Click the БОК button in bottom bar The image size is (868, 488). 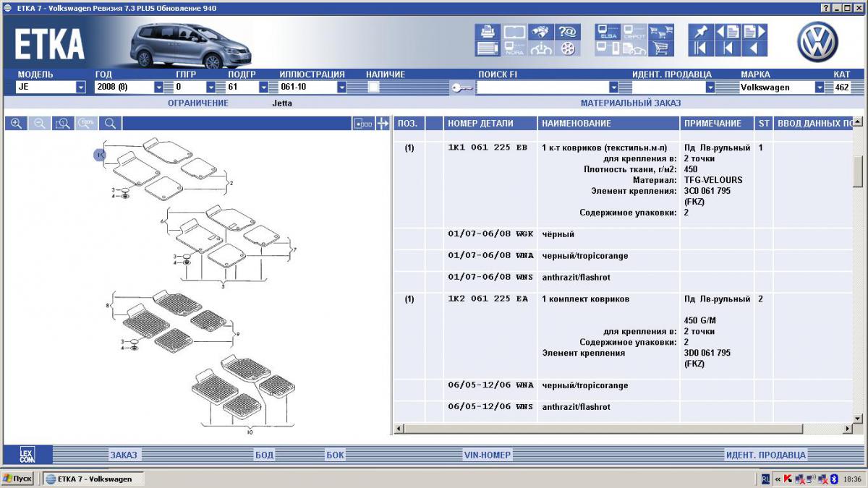click(335, 455)
